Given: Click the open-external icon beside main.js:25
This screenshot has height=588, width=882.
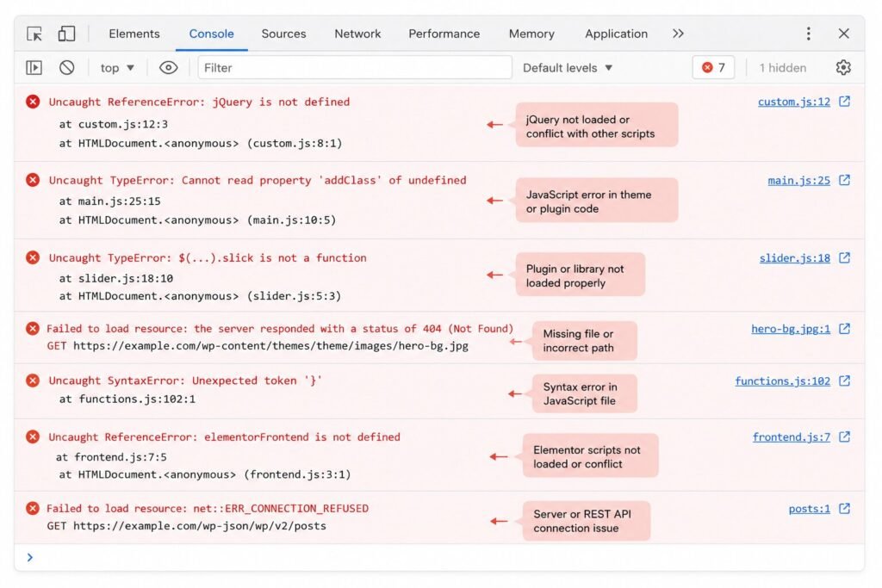Looking at the screenshot, I should pos(844,180).
